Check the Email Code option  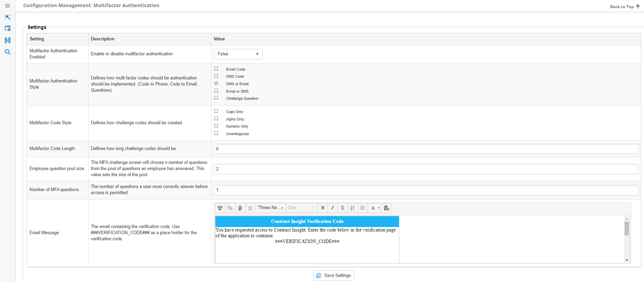(x=216, y=69)
